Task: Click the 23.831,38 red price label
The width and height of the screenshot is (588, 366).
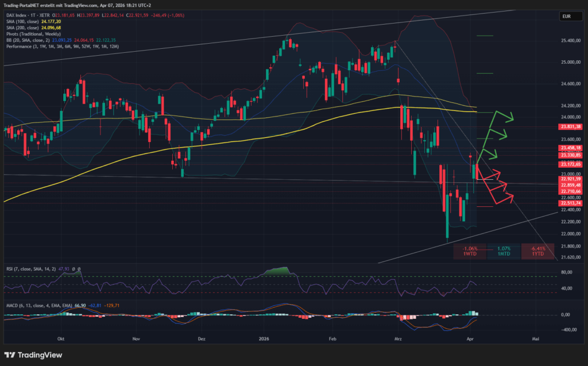Action: pyautogui.click(x=569, y=127)
